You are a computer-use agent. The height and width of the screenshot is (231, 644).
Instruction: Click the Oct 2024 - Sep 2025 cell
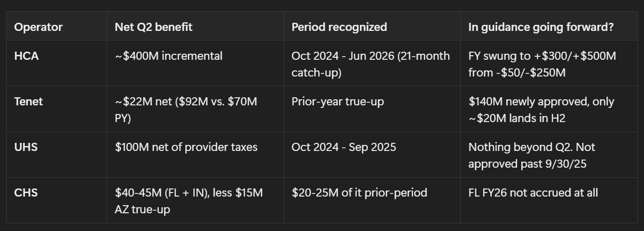click(371, 155)
